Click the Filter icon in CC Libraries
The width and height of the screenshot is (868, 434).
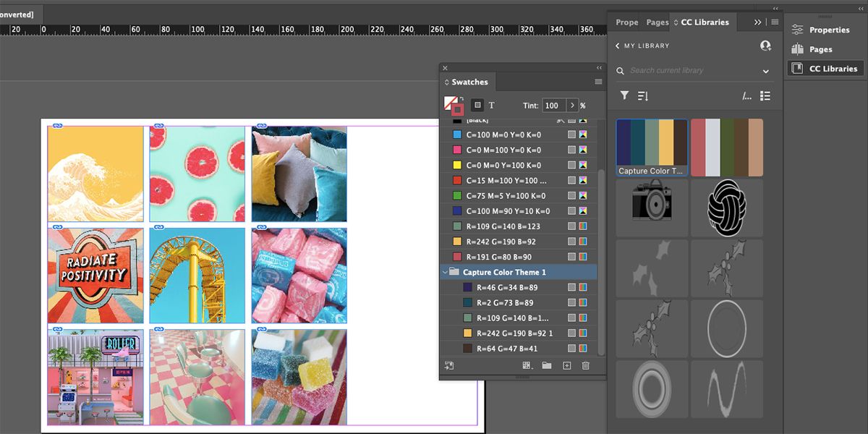[624, 95]
